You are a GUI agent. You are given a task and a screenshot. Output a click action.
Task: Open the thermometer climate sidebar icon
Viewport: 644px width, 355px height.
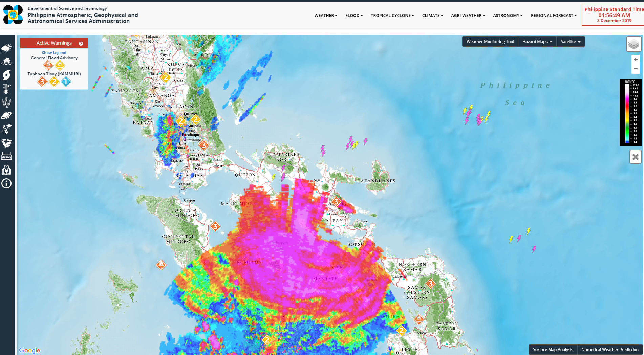click(6, 89)
